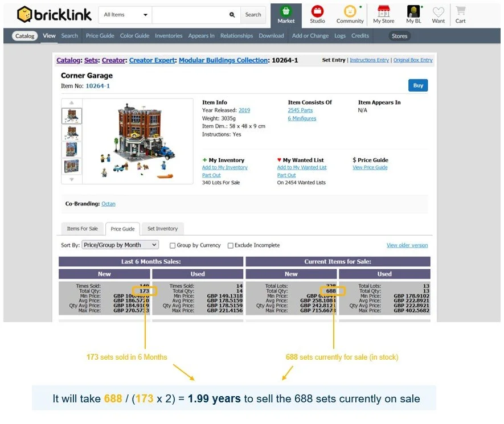
Task: Click the Current Items for Sale header
Action: click(x=338, y=261)
